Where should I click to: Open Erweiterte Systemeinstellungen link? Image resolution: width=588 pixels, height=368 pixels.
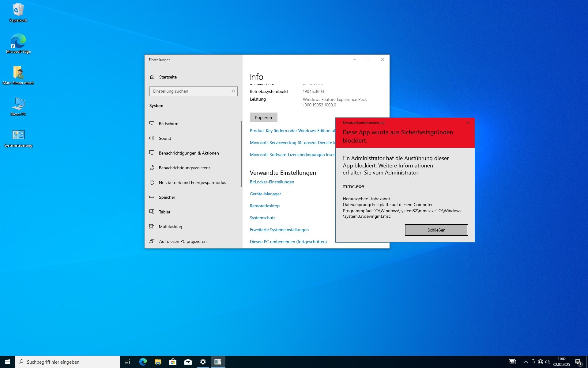tap(279, 230)
